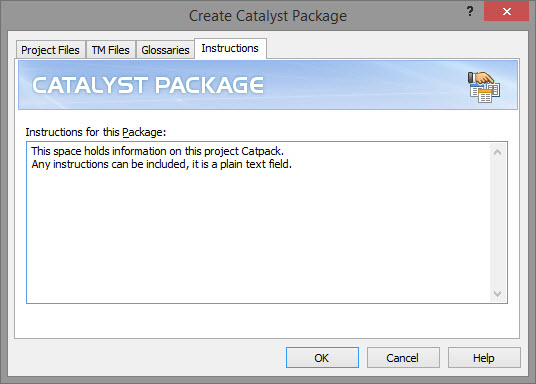Confirm the package with OK button
Image resolution: width=536 pixels, height=384 pixels.
tap(322, 358)
